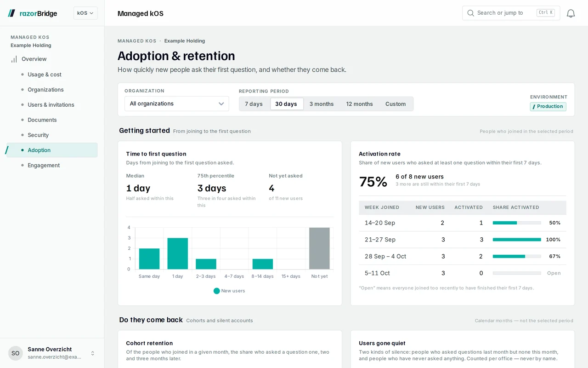Click the Week joined column header
The height and width of the screenshot is (368, 588).
pos(382,207)
